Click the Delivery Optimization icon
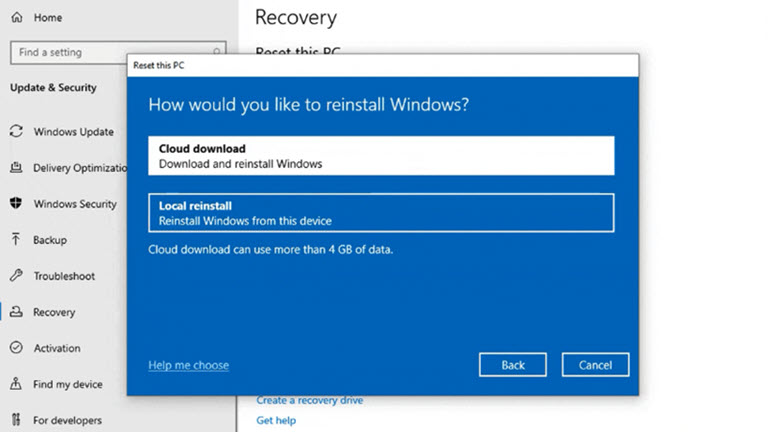Screen dimensions: 768x432 [x=16, y=168]
